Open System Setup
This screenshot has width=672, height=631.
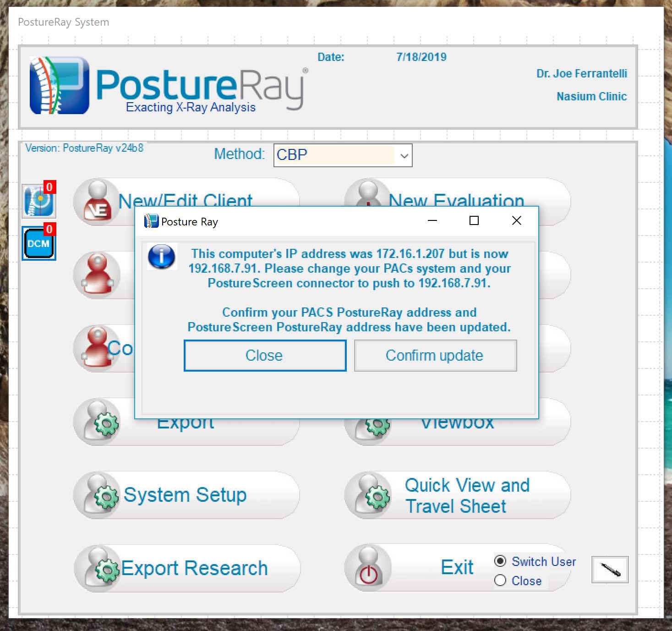(x=186, y=495)
